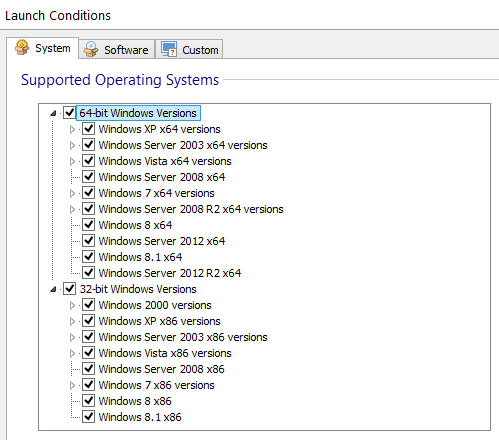The image size is (499, 440).
Task: Select Windows Server 2012 R2 x64 row text
Action: pyautogui.click(x=170, y=273)
